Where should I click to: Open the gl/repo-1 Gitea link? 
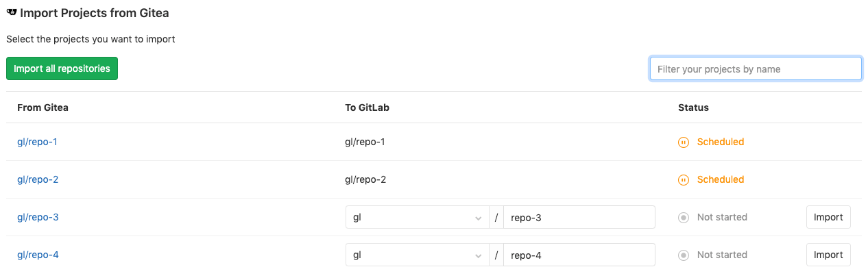click(38, 142)
